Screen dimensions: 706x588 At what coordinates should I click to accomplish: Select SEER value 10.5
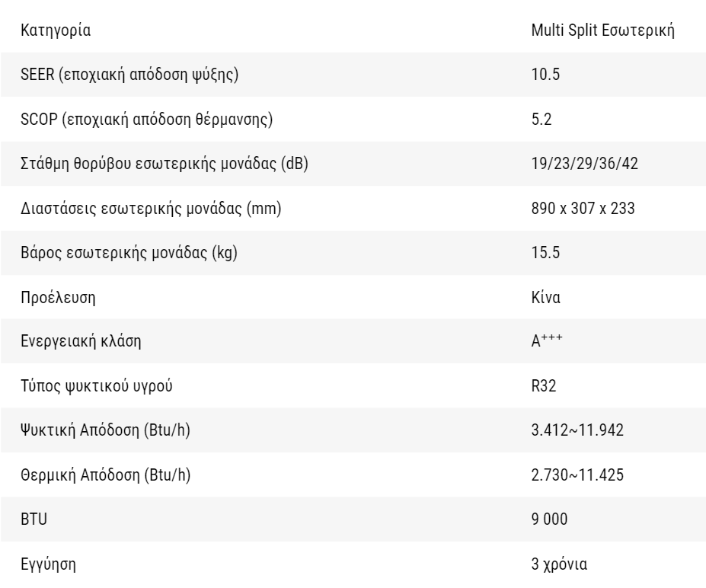(x=545, y=75)
